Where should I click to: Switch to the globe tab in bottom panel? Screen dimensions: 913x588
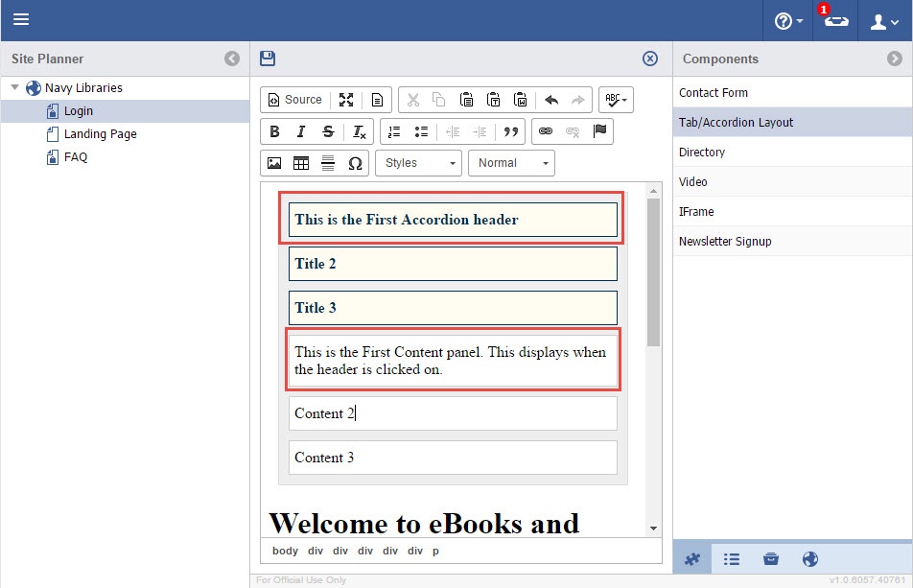(x=810, y=559)
